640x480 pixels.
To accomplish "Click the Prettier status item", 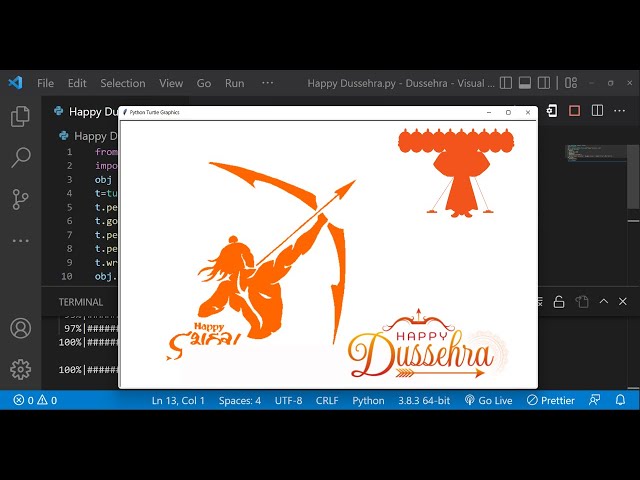I will click(x=551, y=400).
